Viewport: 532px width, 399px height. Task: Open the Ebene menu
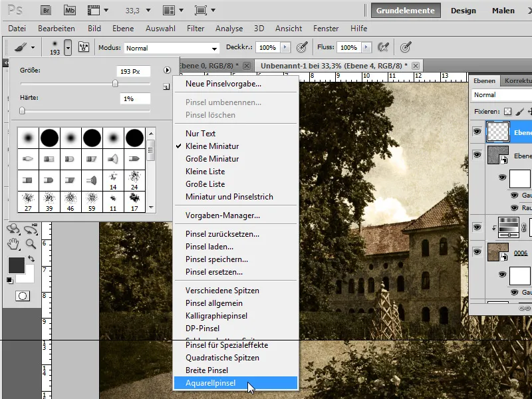(123, 29)
